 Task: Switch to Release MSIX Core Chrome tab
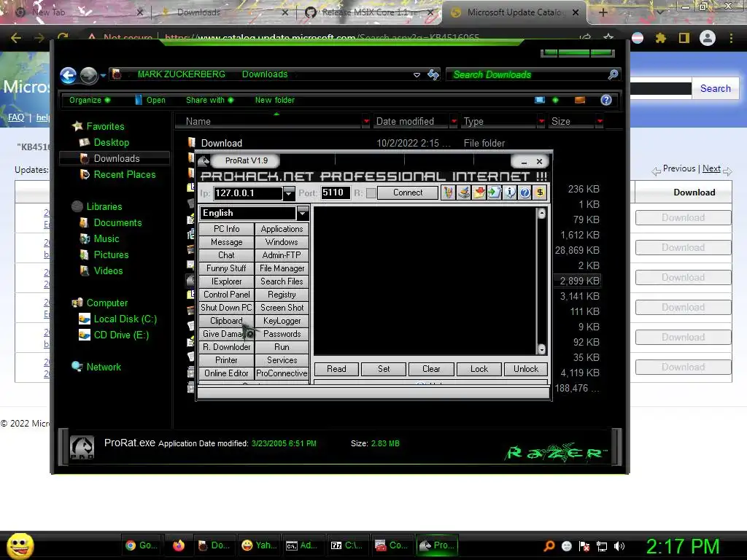[x=369, y=12]
